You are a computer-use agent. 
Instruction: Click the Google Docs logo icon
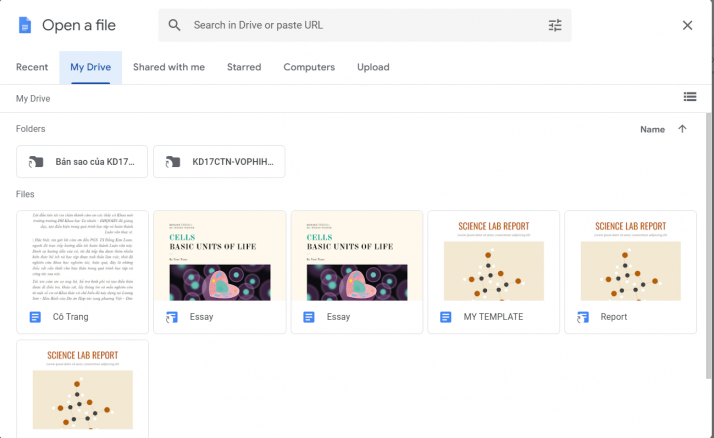(x=25, y=25)
